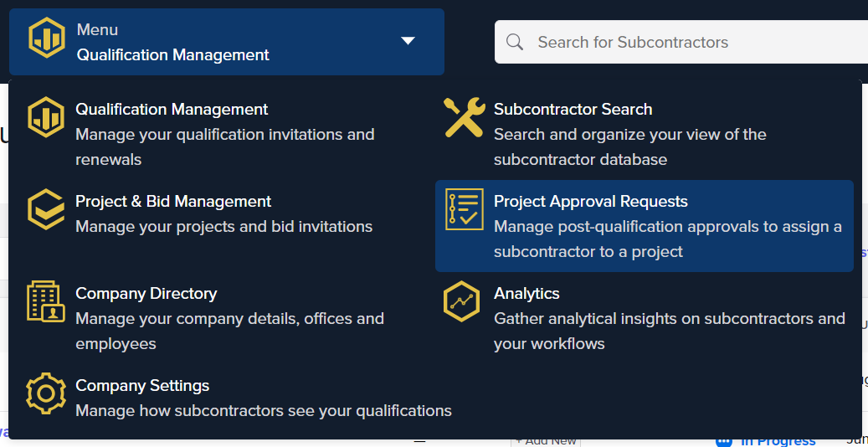Go to Project & Bid Management
This screenshot has height=447, width=868.
point(173,202)
